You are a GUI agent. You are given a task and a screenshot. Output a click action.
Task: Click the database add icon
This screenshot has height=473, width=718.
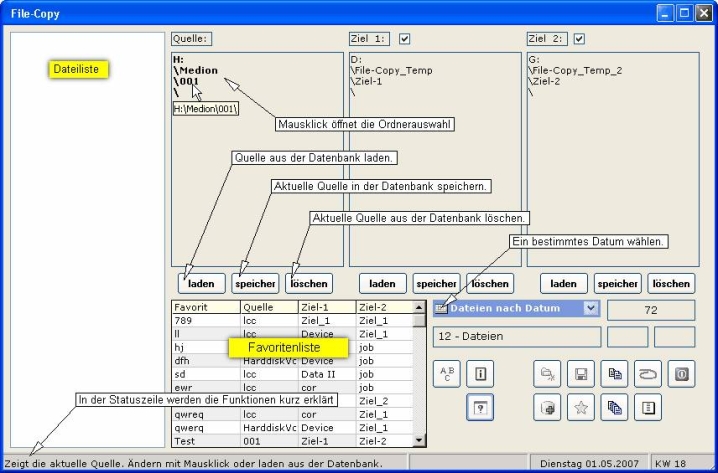pos(545,407)
